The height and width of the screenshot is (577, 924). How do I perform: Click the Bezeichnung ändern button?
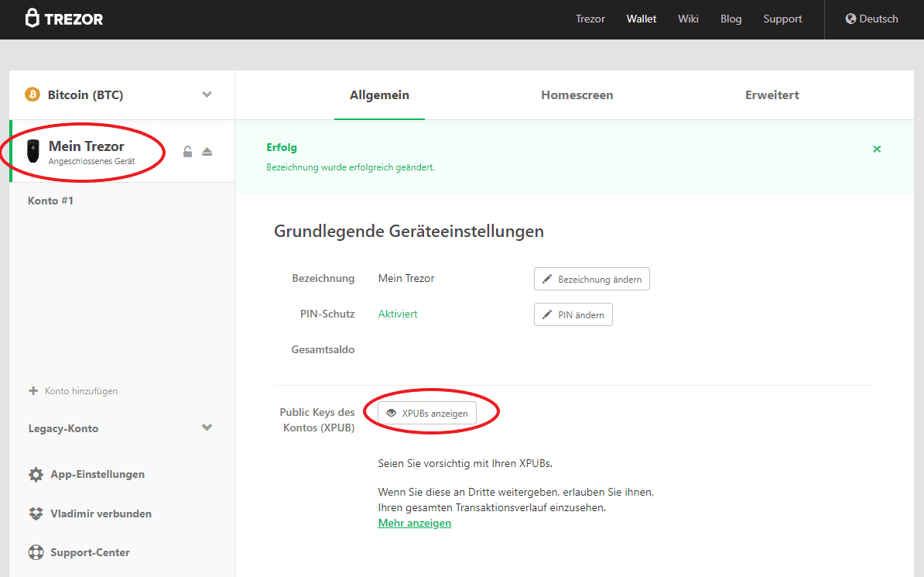tap(591, 279)
